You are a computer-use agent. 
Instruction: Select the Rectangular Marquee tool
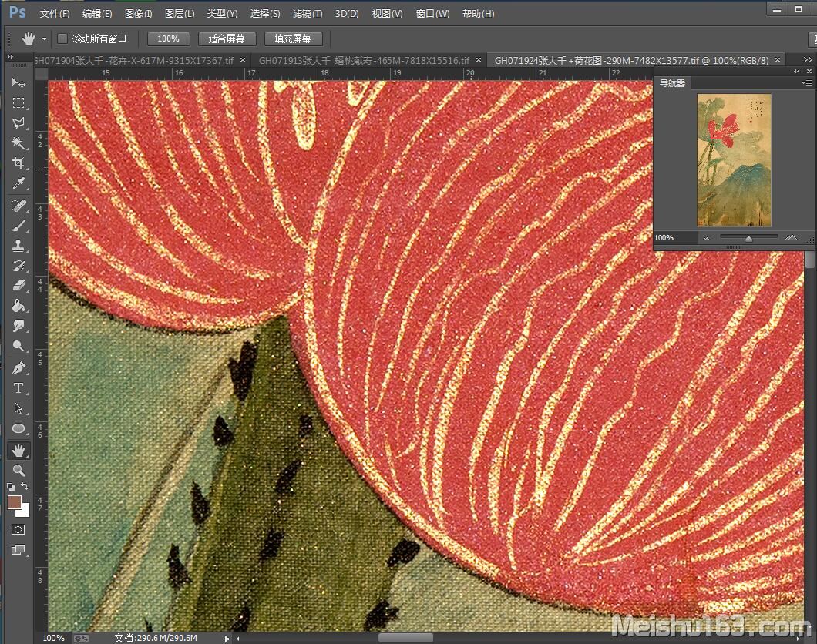click(x=18, y=103)
